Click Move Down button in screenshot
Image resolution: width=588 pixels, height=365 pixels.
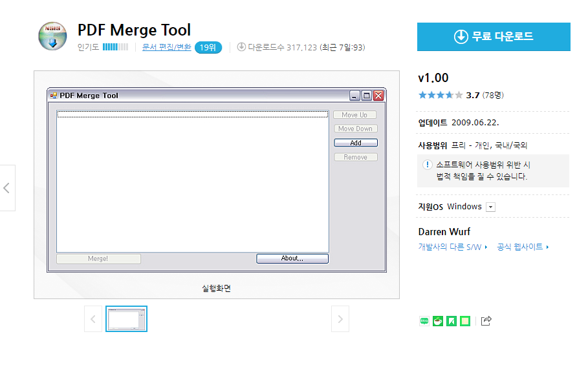click(356, 129)
